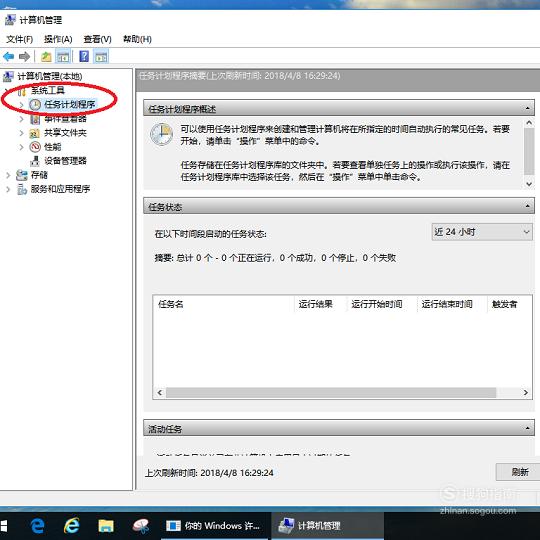Click the 存储 tree icon

22,175
